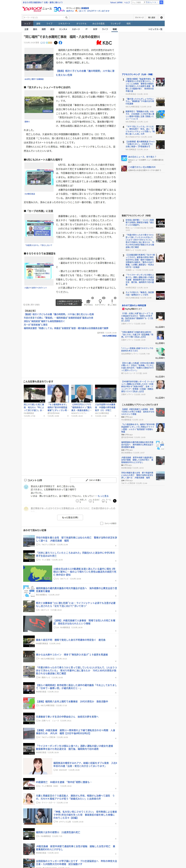
Task: Open the 地域 category
Action: [114, 29]
